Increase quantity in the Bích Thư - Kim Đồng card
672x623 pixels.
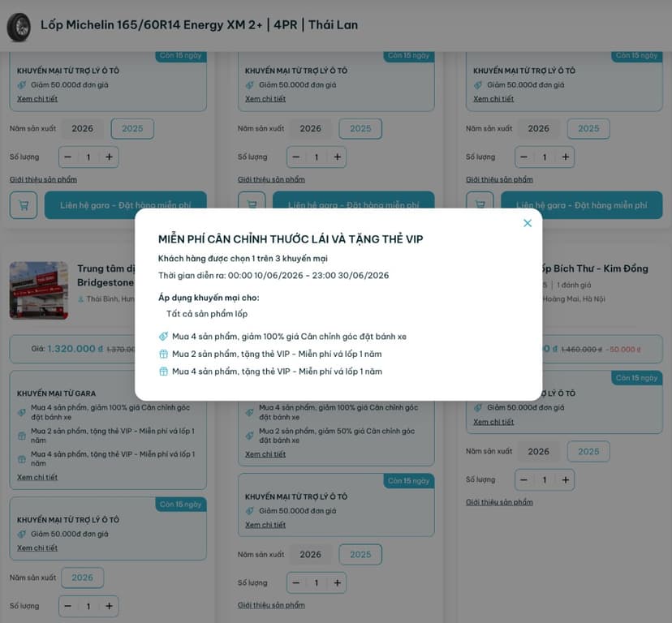coord(566,480)
